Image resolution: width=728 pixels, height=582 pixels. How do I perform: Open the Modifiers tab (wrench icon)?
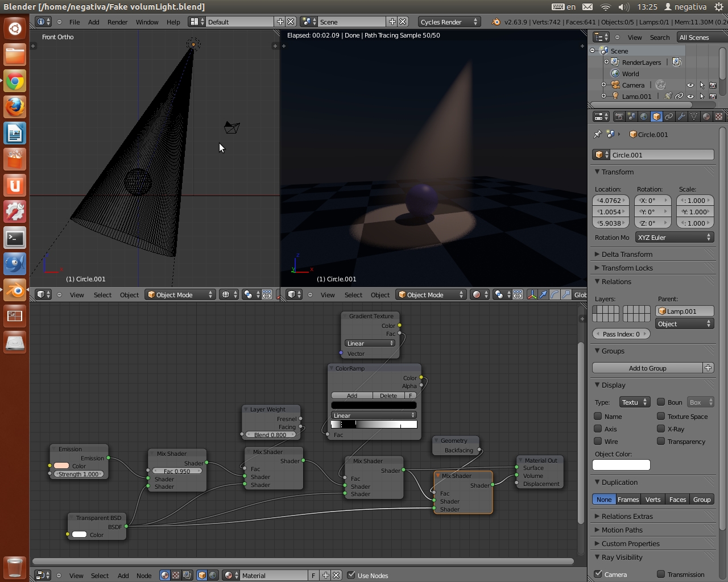(681, 117)
